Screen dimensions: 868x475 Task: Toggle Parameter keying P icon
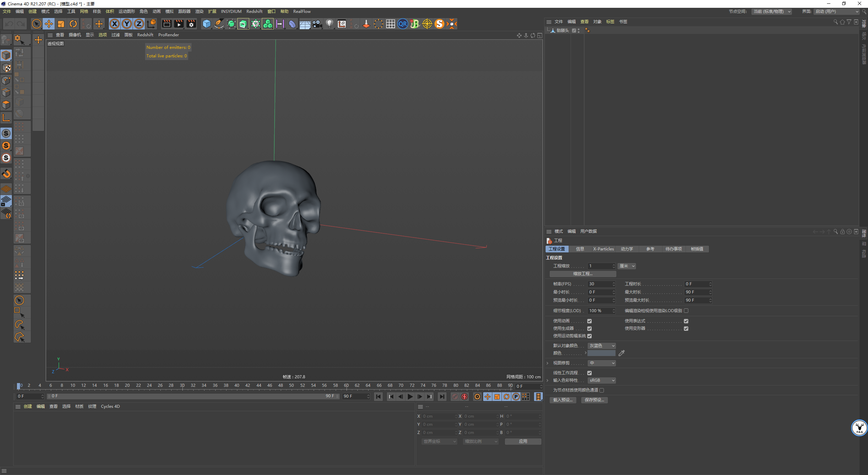(x=516, y=396)
